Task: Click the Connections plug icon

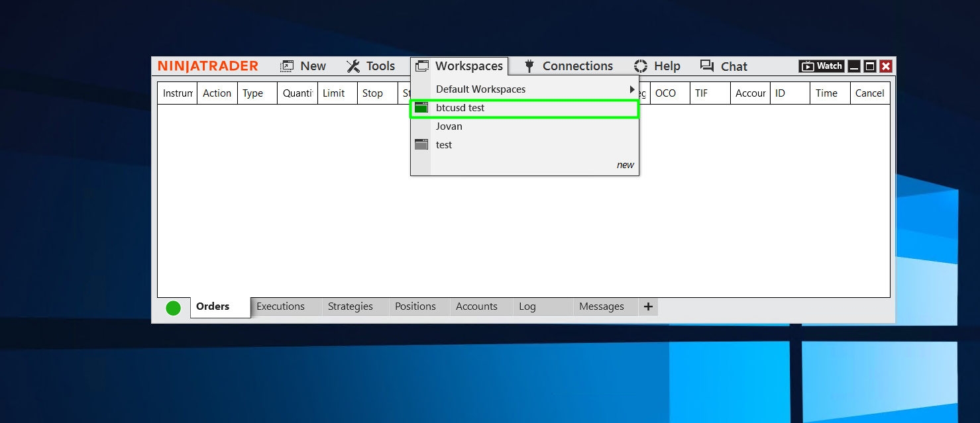Action: pyautogui.click(x=529, y=66)
